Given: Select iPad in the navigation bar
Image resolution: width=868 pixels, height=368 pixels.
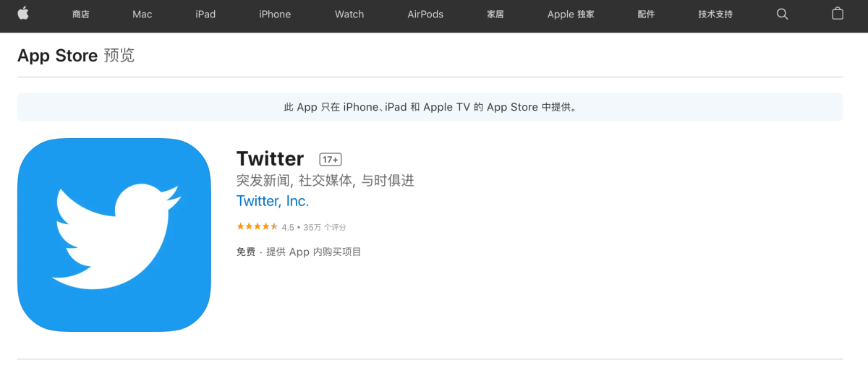Looking at the screenshot, I should coord(205,14).
